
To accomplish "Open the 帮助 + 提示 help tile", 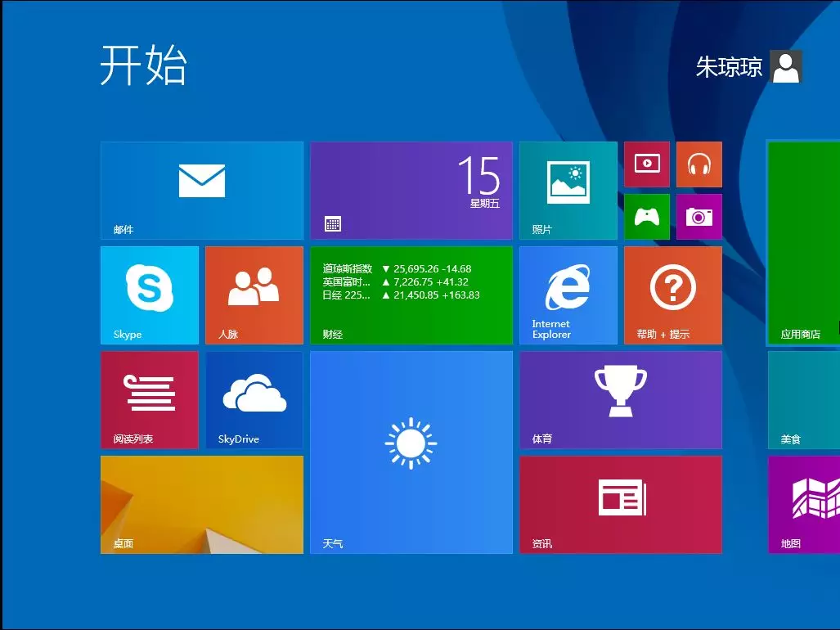I will click(x=673, y=295).
